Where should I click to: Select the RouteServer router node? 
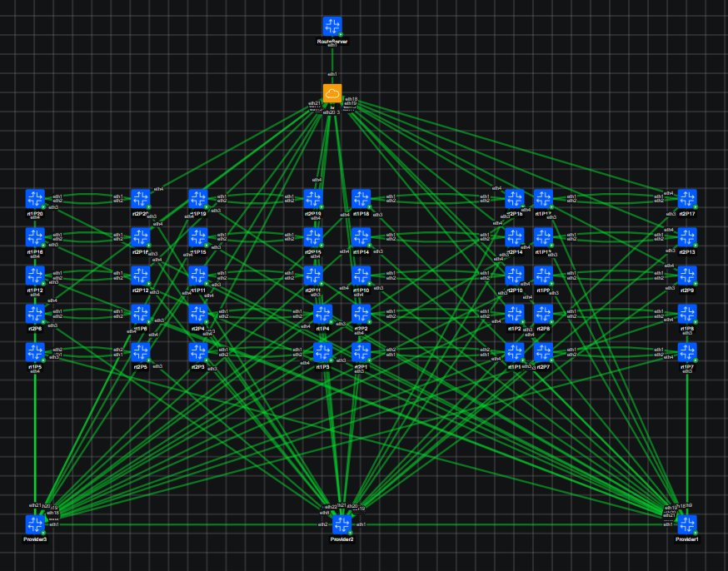click(x=332, y=27)
